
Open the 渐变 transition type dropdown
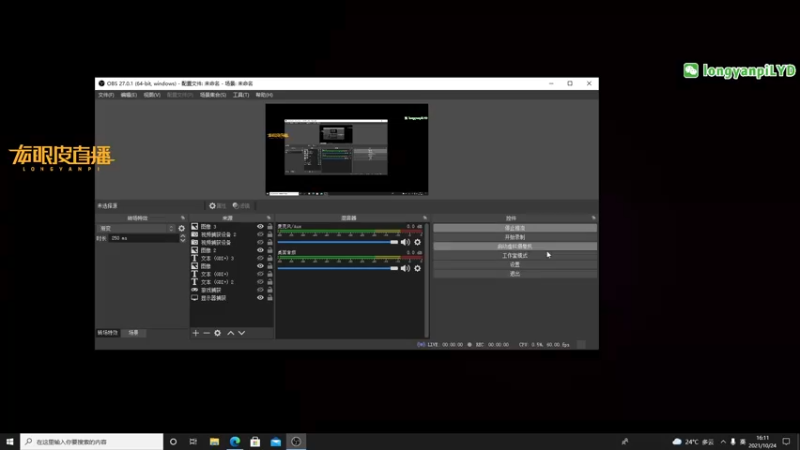pos(136,228)
